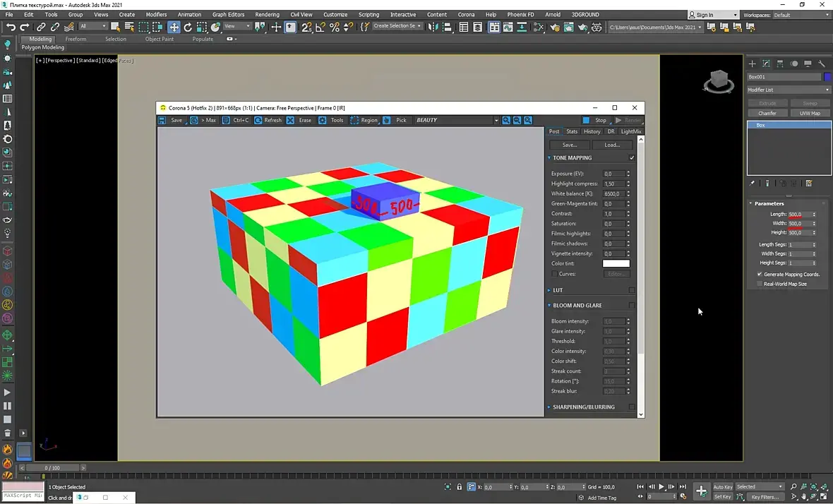Click the Load... button in Post tab

coord(612,145)
